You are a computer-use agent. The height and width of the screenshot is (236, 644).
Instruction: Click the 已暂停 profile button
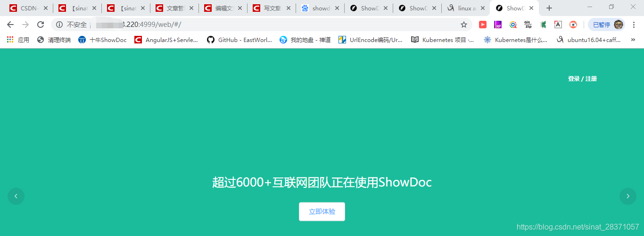tap(607, 25)
